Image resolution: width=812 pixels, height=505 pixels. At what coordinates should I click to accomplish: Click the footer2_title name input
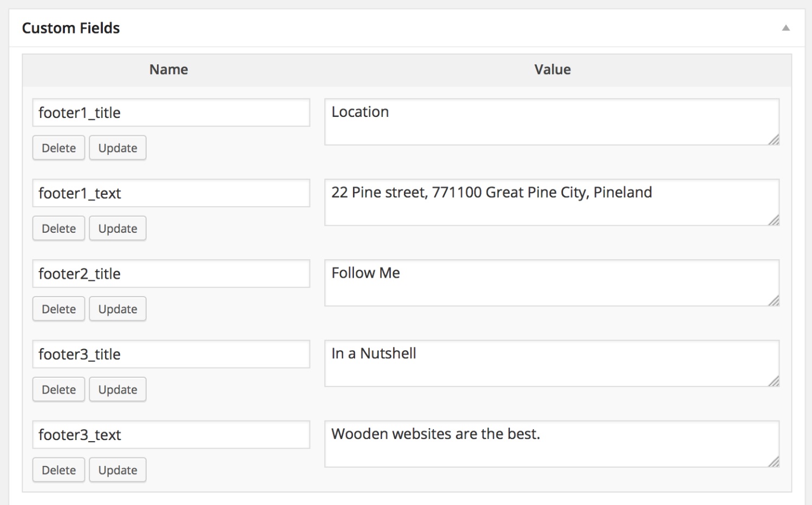click(x=171, y=274)
